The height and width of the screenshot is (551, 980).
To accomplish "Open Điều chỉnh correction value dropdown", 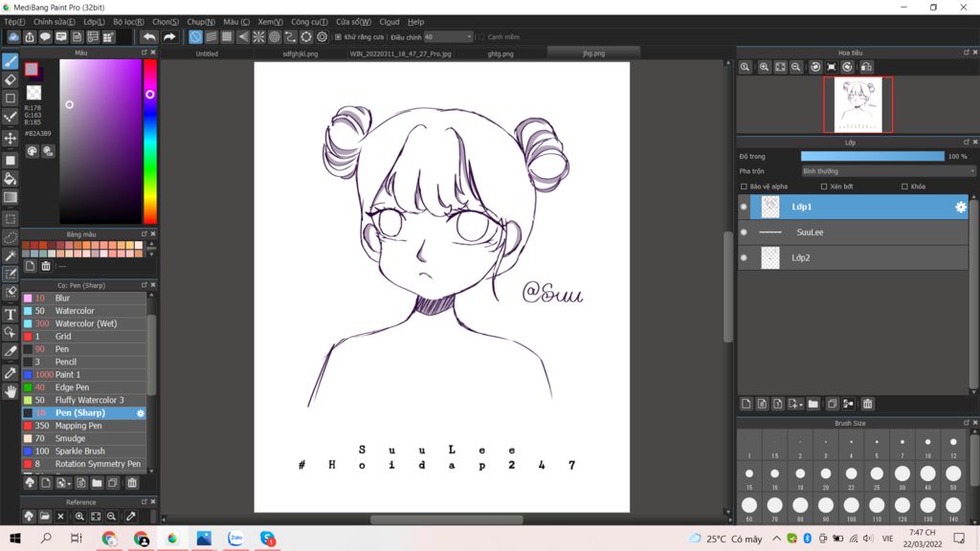I will click(x=448, y=37).
